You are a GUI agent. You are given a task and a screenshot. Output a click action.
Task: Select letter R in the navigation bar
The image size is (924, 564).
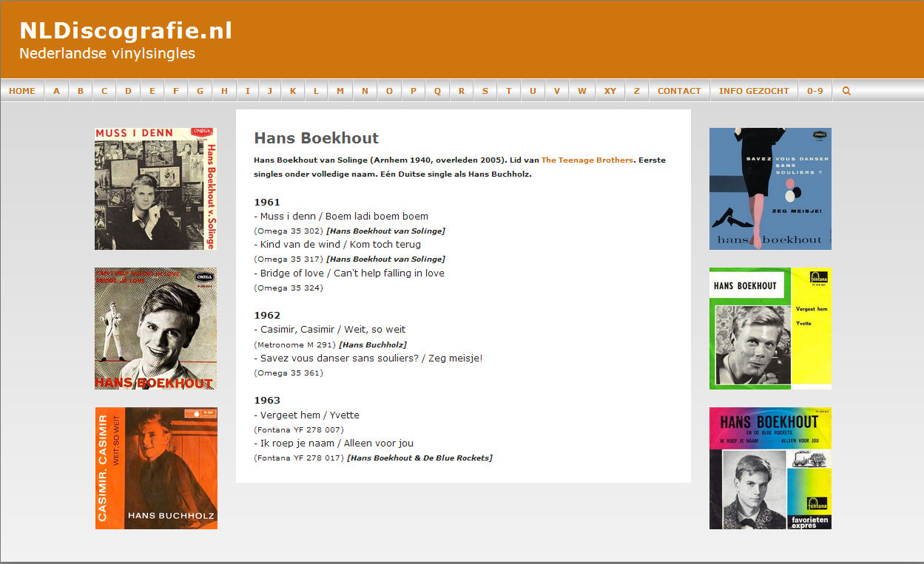[x=462, y=91]
